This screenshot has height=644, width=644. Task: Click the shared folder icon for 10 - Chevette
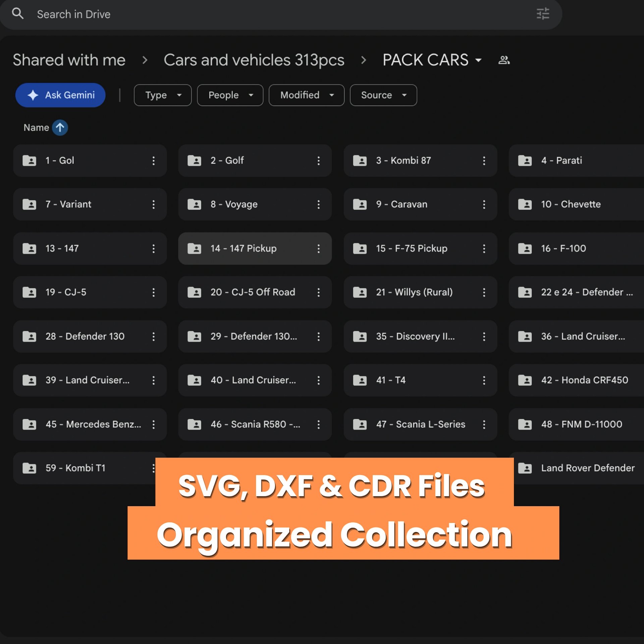pos(525,204)
